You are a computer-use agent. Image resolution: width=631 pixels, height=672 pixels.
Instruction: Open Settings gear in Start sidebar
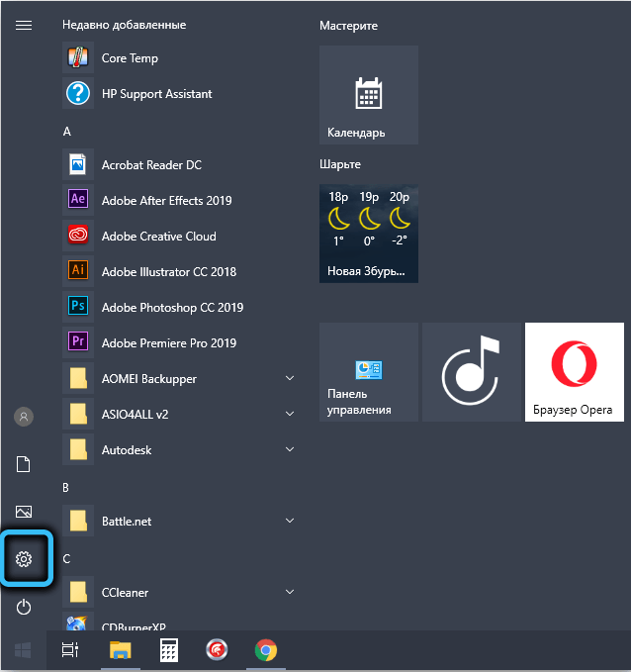24,559
